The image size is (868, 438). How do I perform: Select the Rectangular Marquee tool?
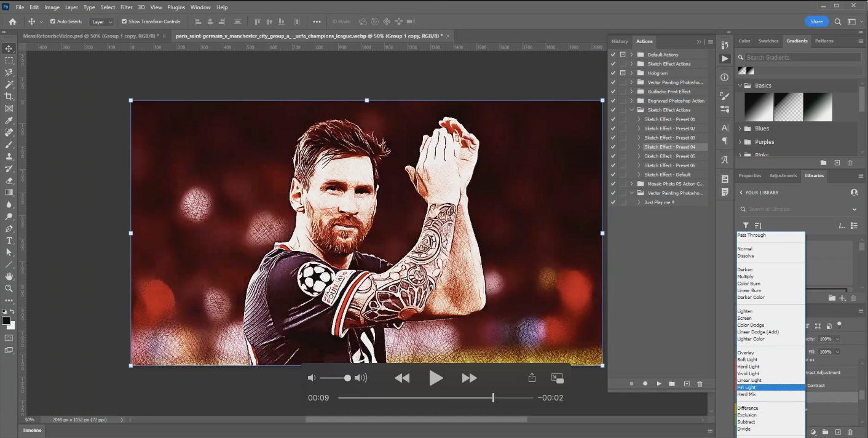(9, 60)
